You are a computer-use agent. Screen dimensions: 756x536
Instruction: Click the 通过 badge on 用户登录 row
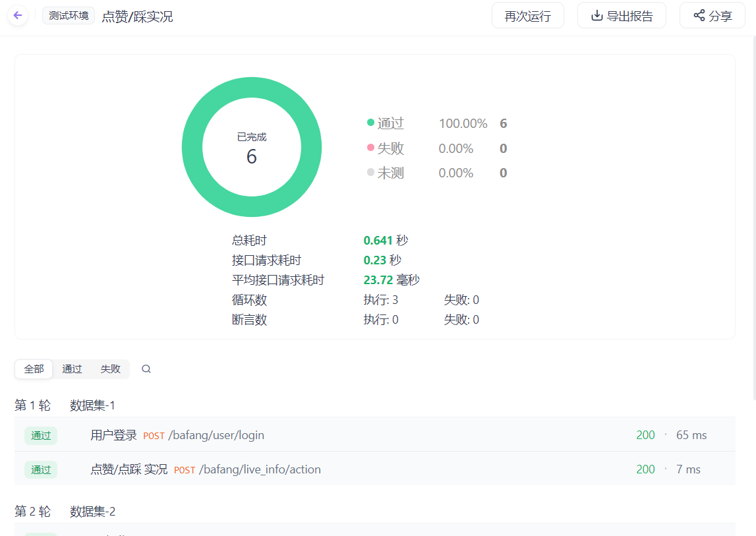pyautogui.click(x=41, y=436)
